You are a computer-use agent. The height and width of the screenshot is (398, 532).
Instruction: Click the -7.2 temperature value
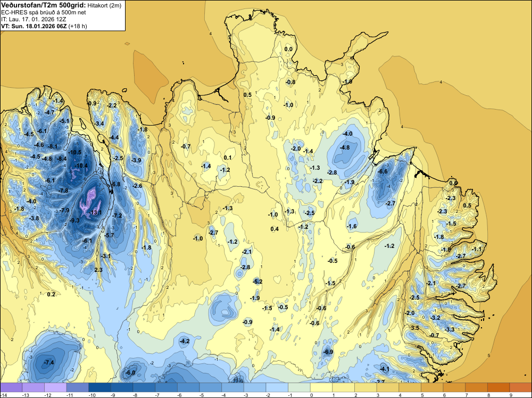click(117, 215)
